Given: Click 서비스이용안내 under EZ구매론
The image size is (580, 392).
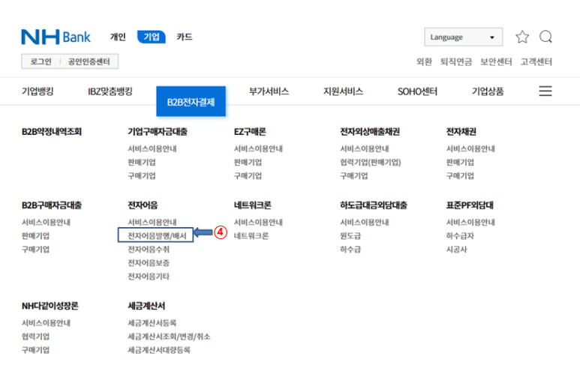Looking at the screenshot, I should coord(258,148).
